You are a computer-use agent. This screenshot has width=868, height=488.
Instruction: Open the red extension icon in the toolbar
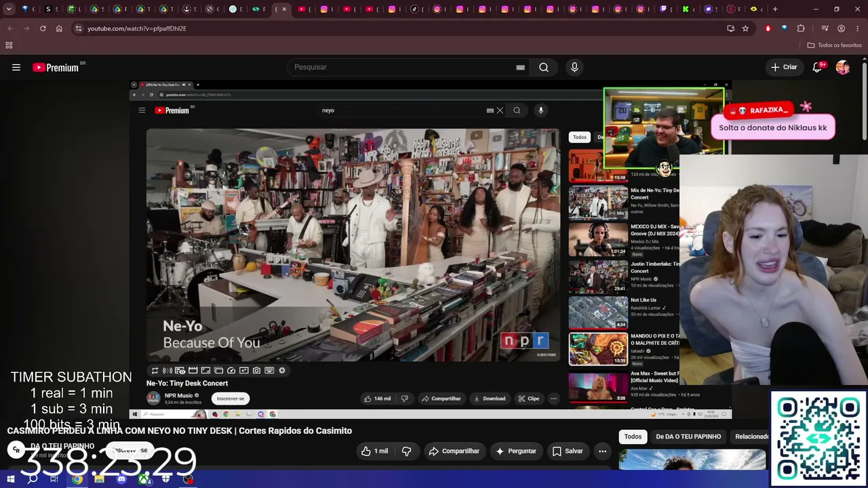pos(768,28)
